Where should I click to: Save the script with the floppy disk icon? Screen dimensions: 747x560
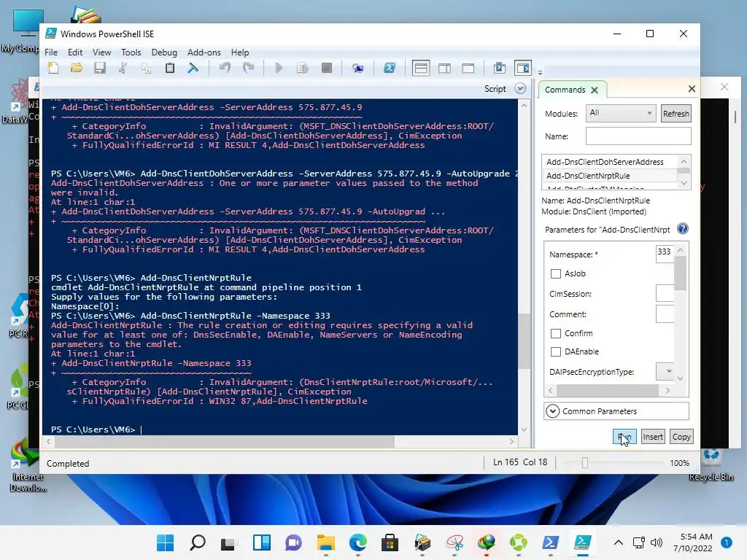coord(99,68)
